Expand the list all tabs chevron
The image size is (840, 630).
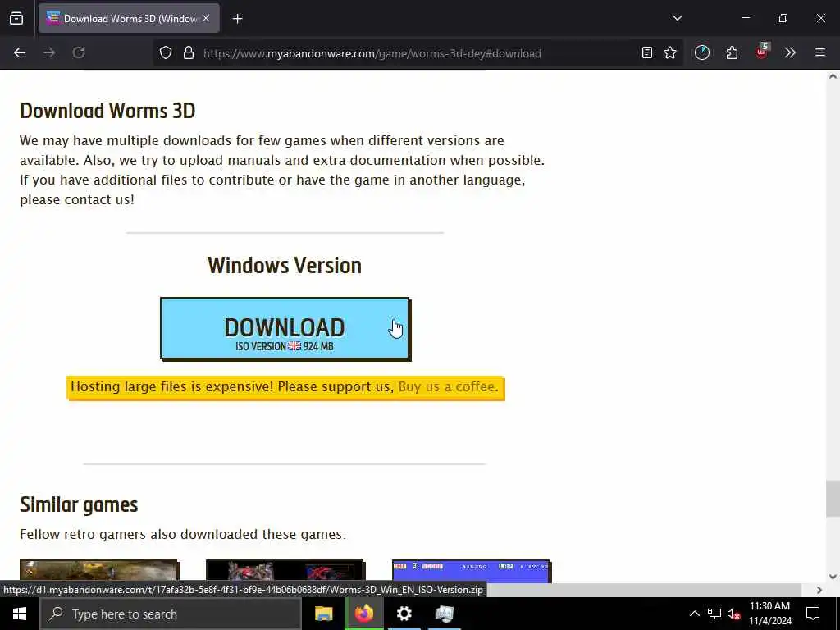click(677, 18)
